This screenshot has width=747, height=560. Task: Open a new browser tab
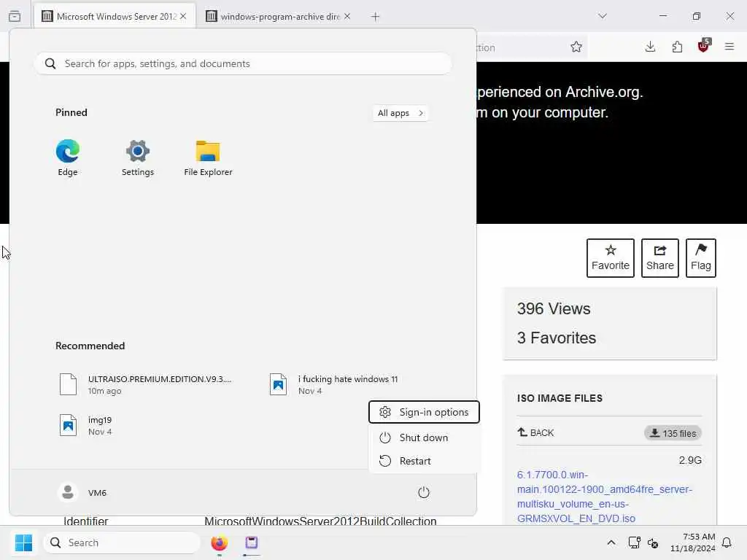coord(375,17)
